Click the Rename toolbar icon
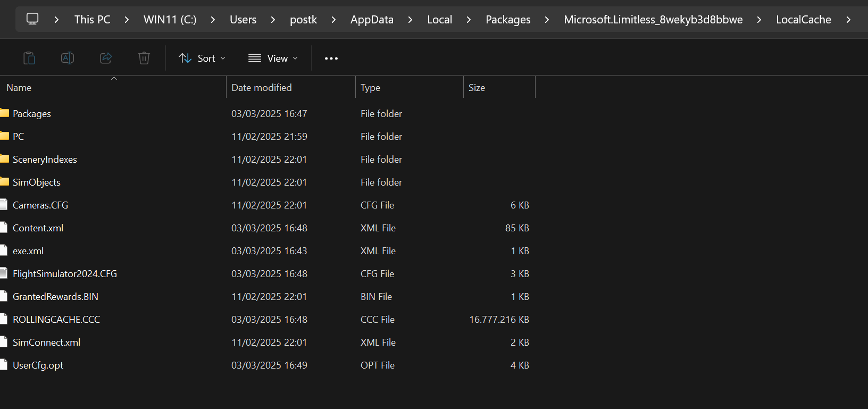 pyautogui.click(x=68, y=58)
